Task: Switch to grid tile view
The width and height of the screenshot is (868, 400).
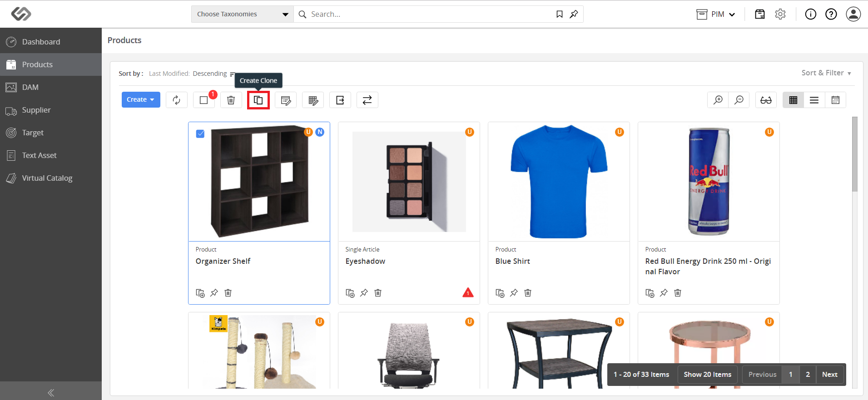Action: pos(794,100)
